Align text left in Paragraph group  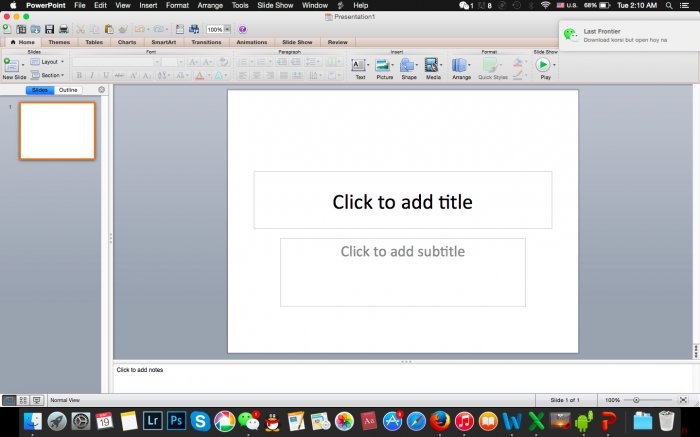coord(242,75)
